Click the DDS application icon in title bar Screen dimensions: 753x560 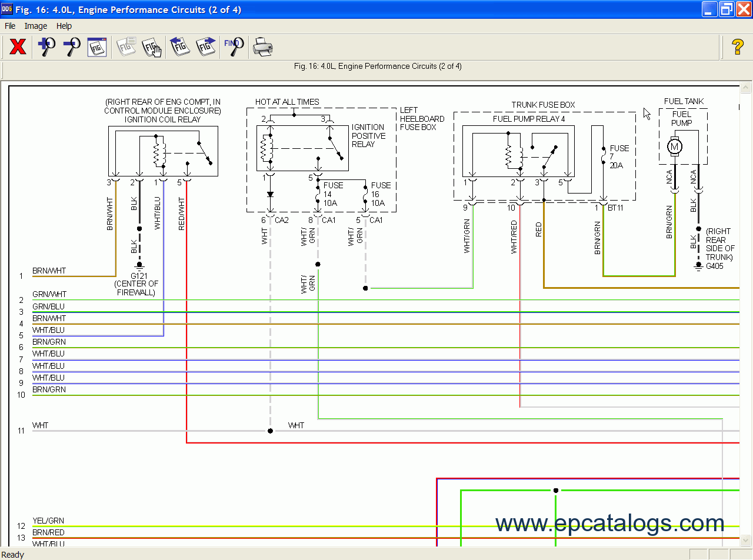point(7,9)
